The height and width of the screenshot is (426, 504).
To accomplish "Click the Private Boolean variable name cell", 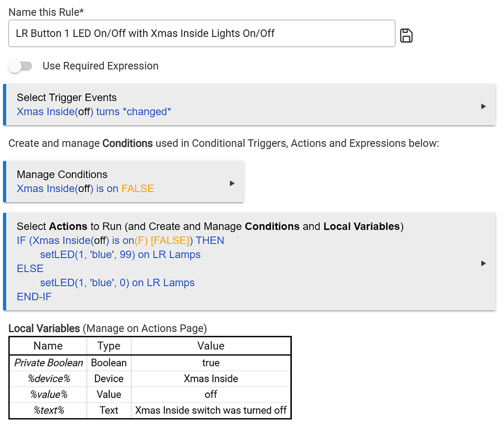I will 48,363.
